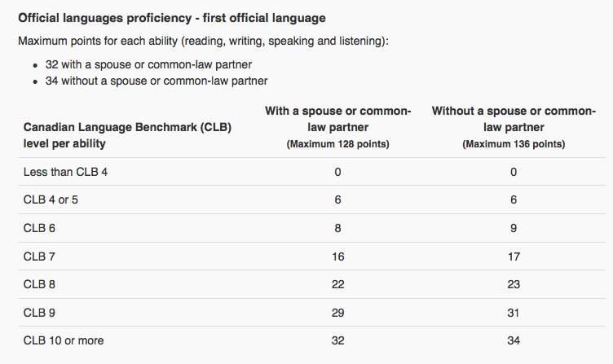This screenshot has height=364, width=613.
Task: Click value 34 in CLB 10 row
Action: tap(514, 340)
